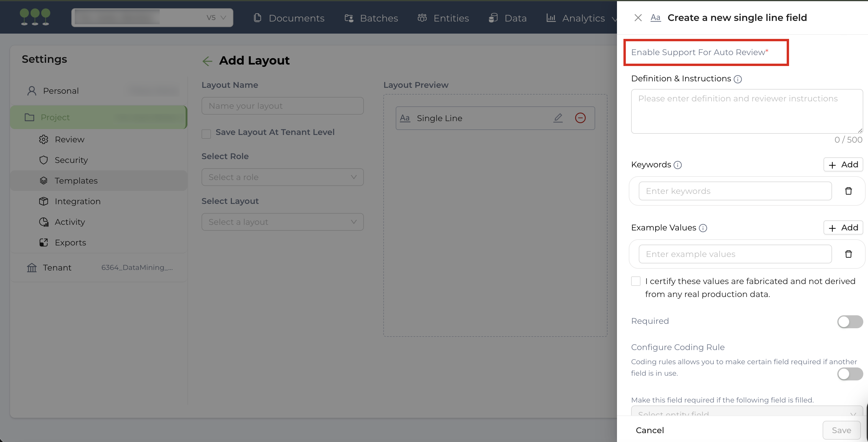
Task: Remove the Single Line field with minus icon
Action: [580, 118]
